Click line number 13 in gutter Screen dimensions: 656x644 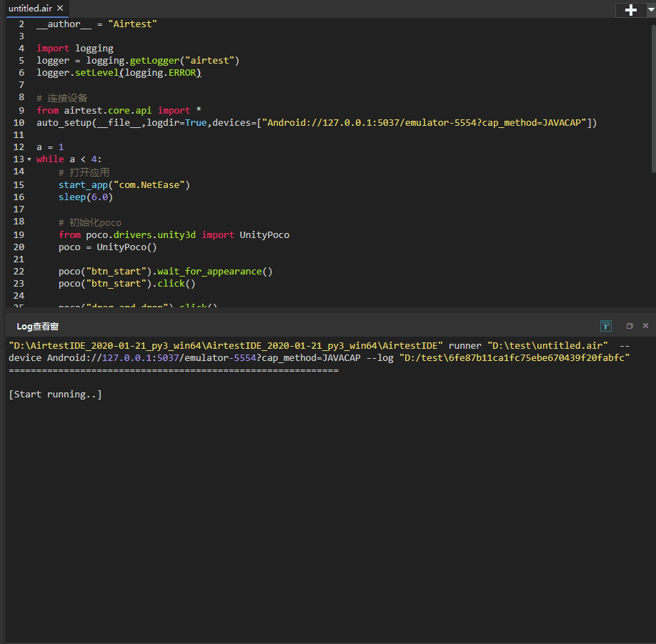click(x=19, y=159)
